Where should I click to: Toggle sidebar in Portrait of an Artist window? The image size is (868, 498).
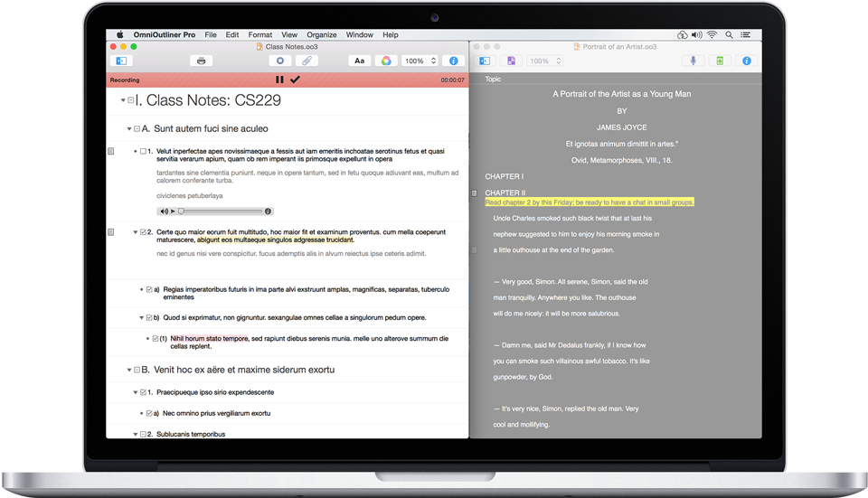(x=485, y=61)
